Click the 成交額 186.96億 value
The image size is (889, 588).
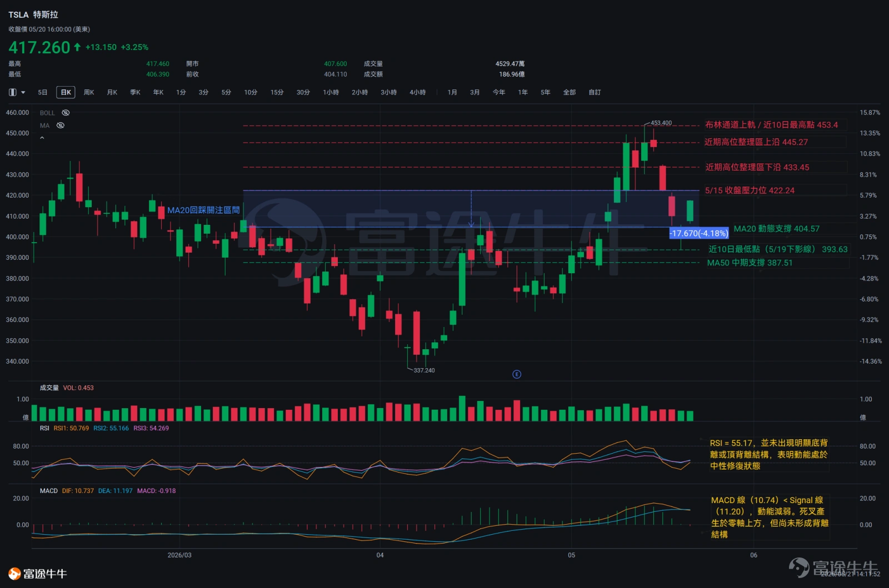[512, 74]
